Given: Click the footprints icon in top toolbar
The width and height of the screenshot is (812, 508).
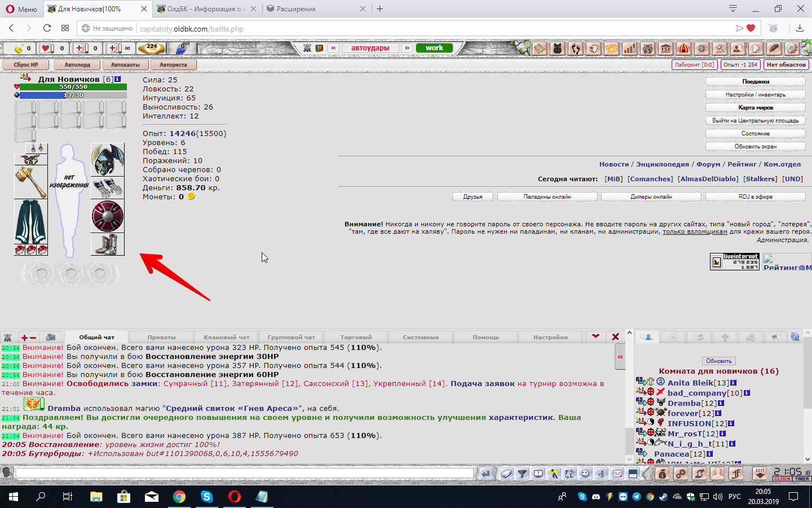Looking at the screenshot, I should click(575, 49).
